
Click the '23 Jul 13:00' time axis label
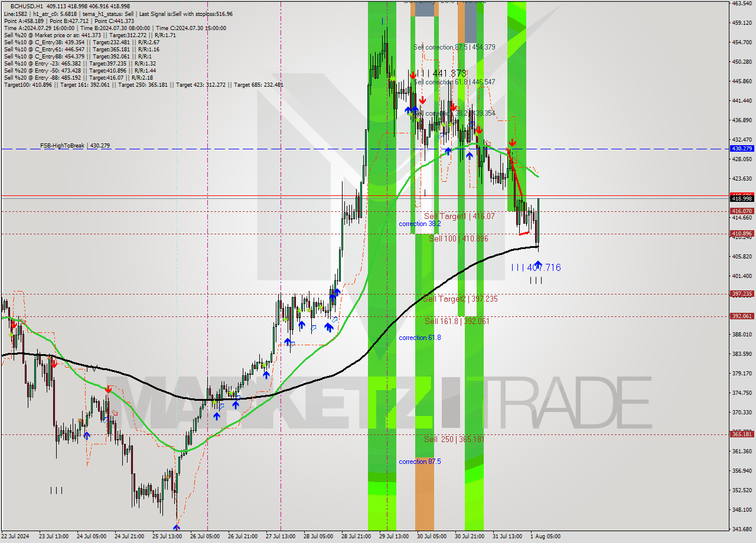(54, 537)
